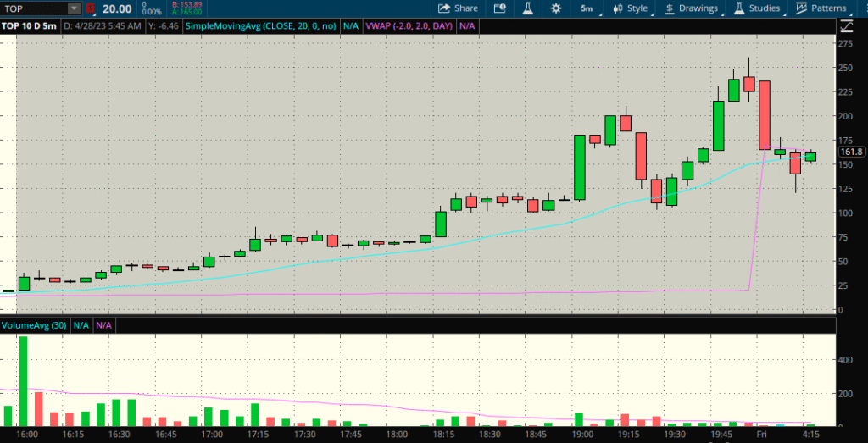Select the SimpleMovingAvg study label

261,26
